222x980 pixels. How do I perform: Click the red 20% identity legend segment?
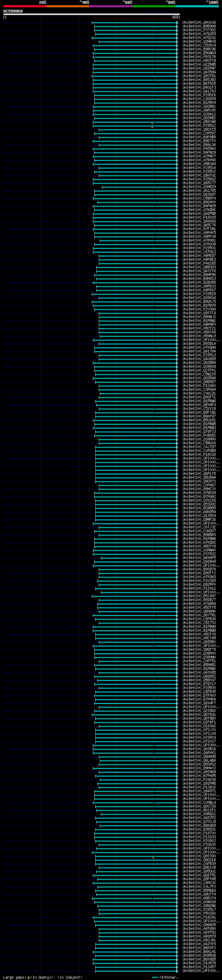(x=25, y=6)
